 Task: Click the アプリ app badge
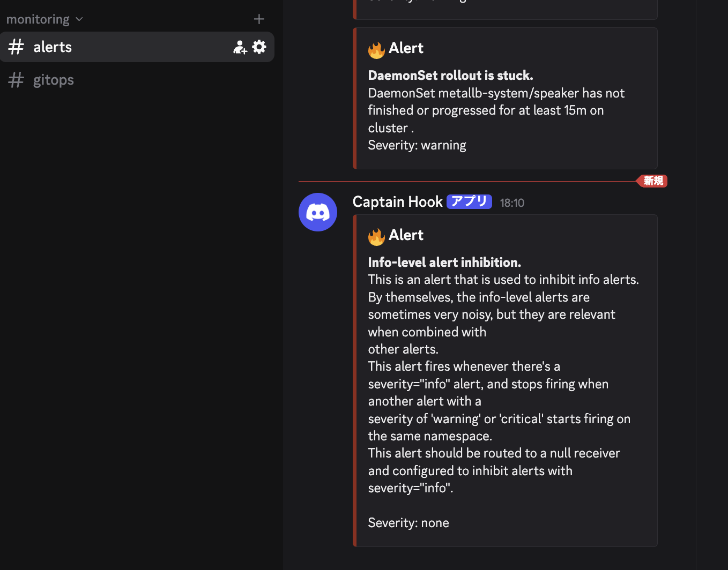click(469, 201)
